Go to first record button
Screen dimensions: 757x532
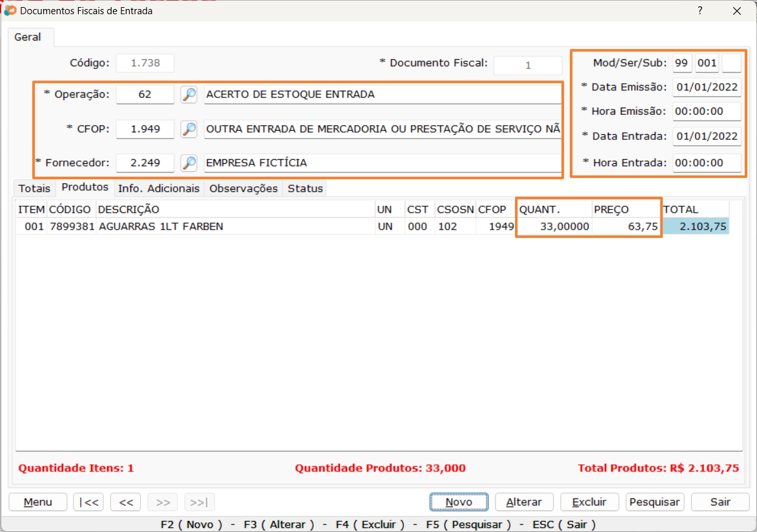(88, 502)
